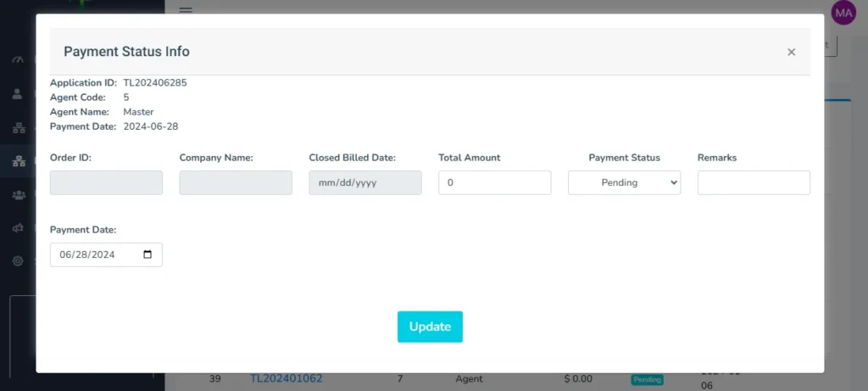868x391 pixels.
Task: Click the Pending status badge in table
Action: 647,379
